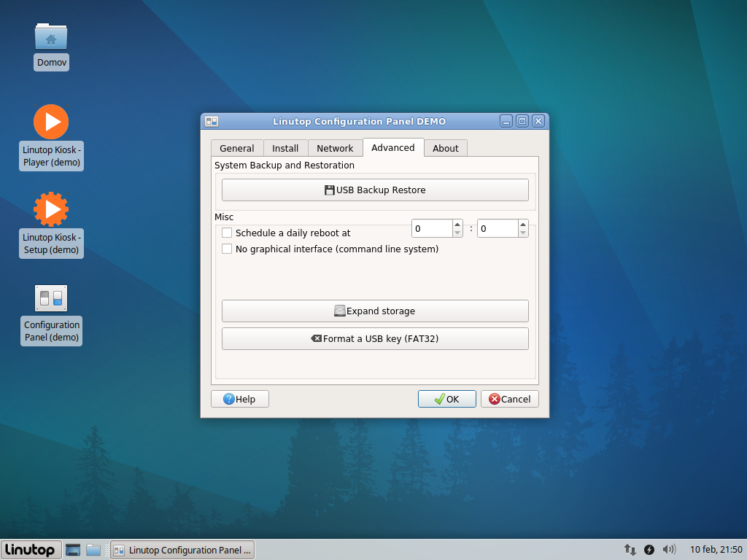
Task: Open file manager from taskbar folder icon
Action: coord(93,550)
